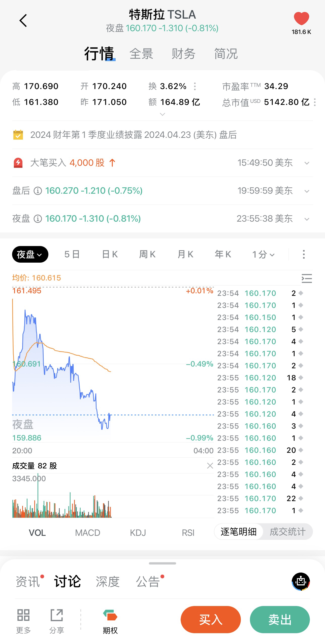325x644 pixels.
Task: Select 逐笔明细 tick detail view
Action: tap(238, 532)
